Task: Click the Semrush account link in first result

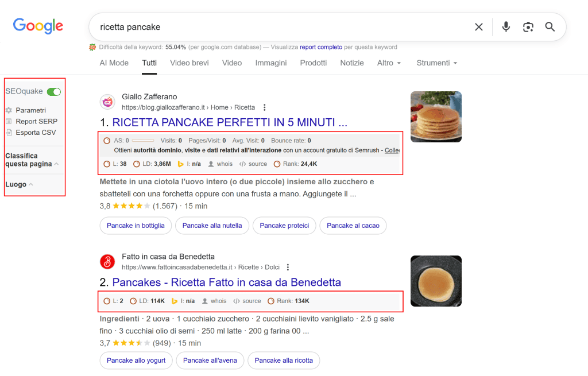Action: 392,150
